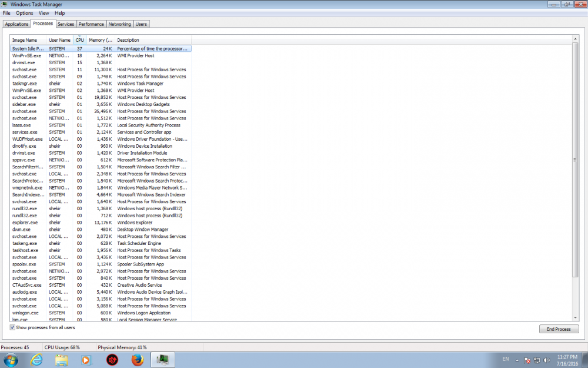
Task: Sort by Image Name column header
Action: (28, 40)
